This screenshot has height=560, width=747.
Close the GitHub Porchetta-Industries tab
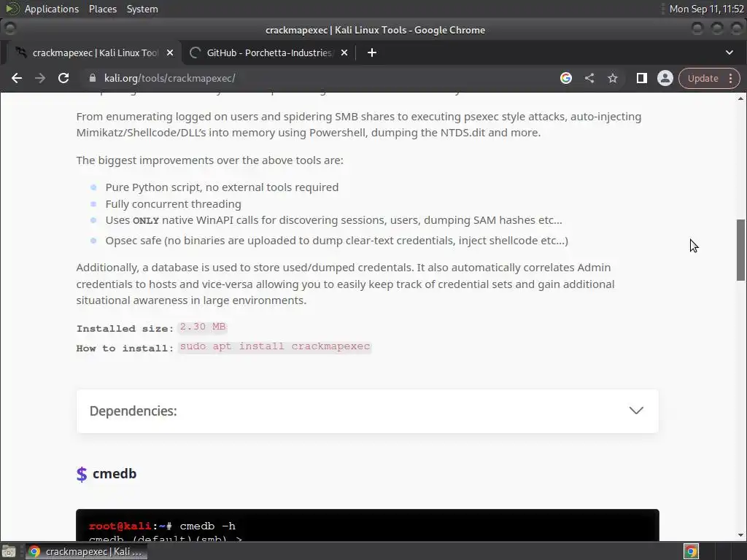(344, 52)
